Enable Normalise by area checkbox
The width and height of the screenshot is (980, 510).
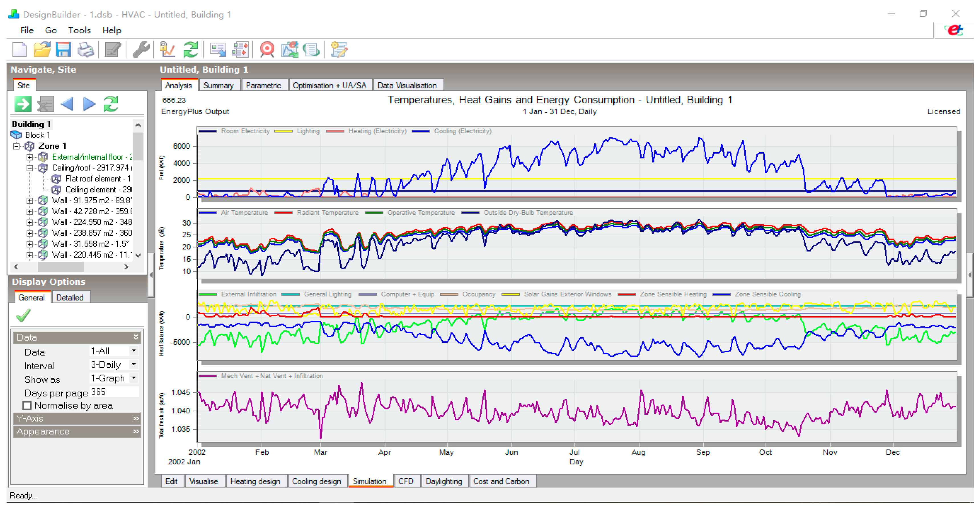[27, 405]
